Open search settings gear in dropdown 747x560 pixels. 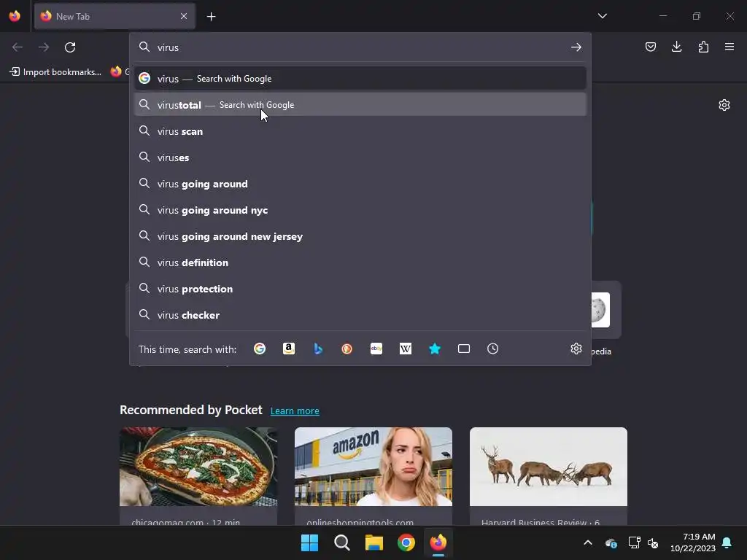tap(576, 349)
